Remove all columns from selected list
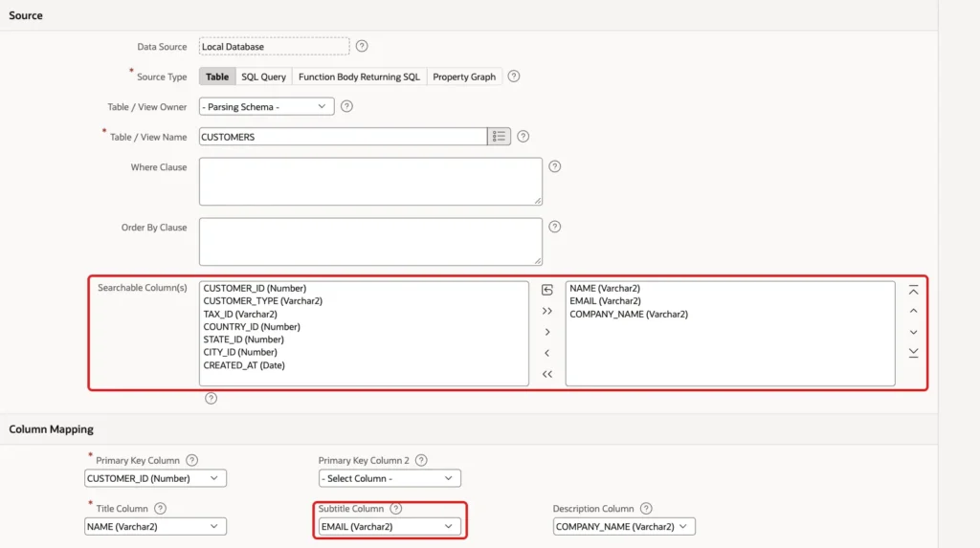Image resolution: width=980 pixels, height=548 pixels. coord(546,374)
